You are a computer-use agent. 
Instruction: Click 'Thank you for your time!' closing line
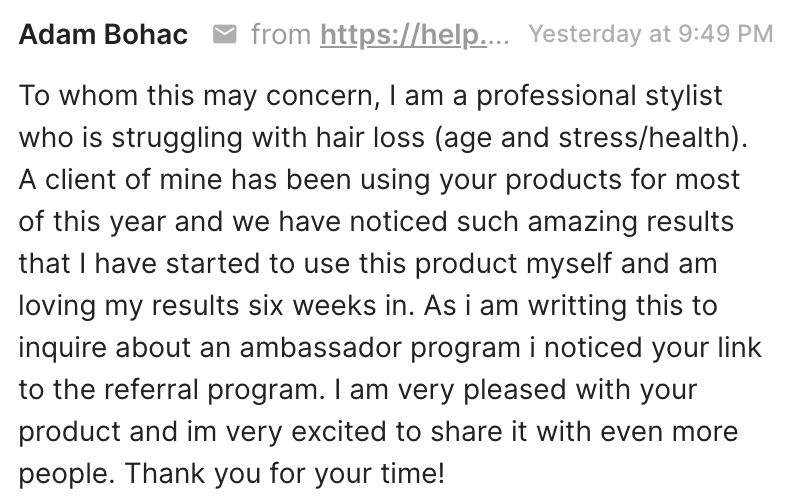[x=284, y=473]
